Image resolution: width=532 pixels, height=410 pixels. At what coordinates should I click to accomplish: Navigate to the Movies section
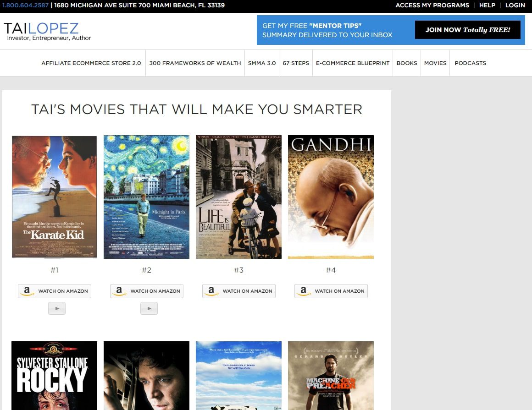click(x=435, y=63)
